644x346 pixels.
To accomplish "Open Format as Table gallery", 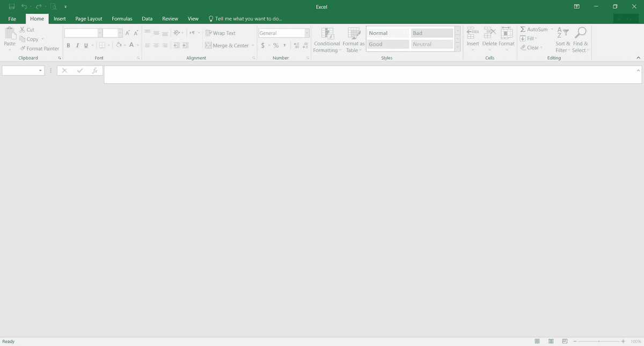I will [354, 40].
